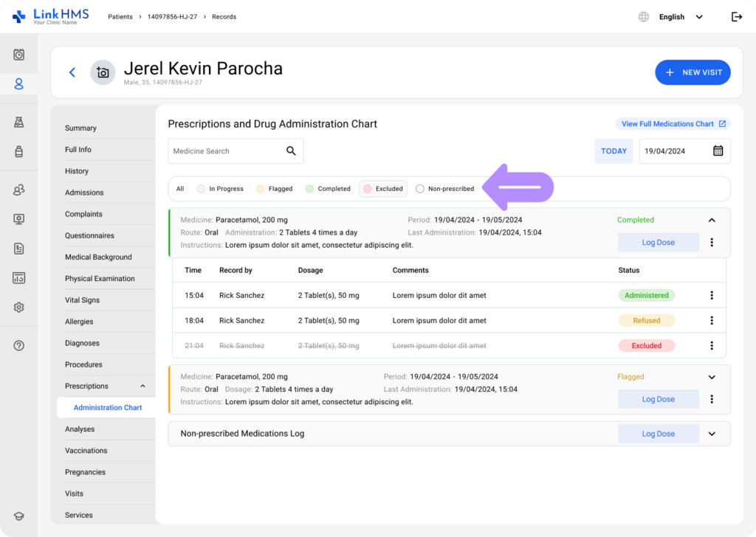Click the Medicine Search field
Viewport: 756px width, 537px height.
[236, 151]
